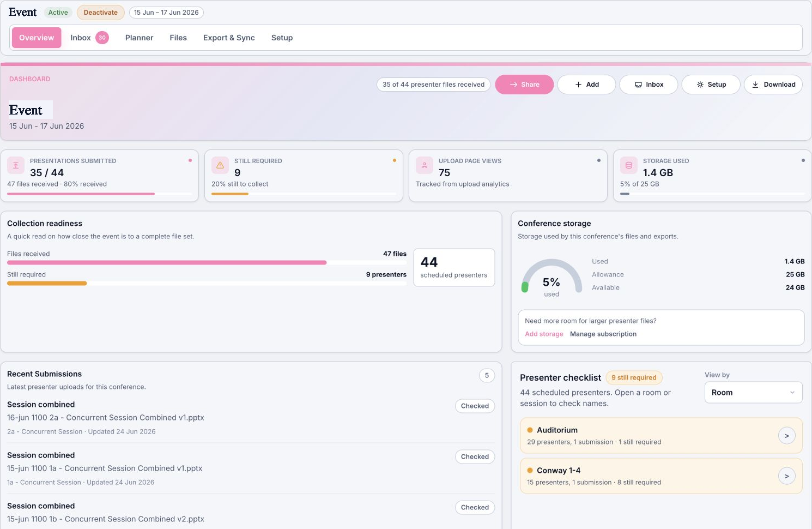Screen dimensions: 812x529
Task: Click the "Tracked from upload analytics" text
Action: click(x=463, y=184)
